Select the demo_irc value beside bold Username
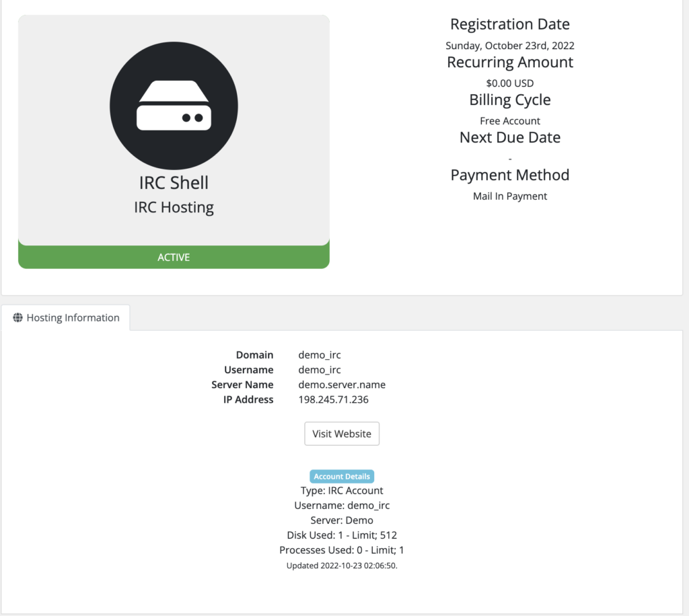 [x=320, y=370]
